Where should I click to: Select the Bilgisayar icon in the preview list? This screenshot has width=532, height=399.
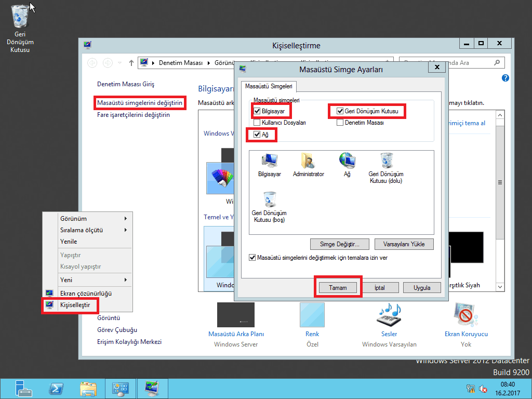pos(269,162)
